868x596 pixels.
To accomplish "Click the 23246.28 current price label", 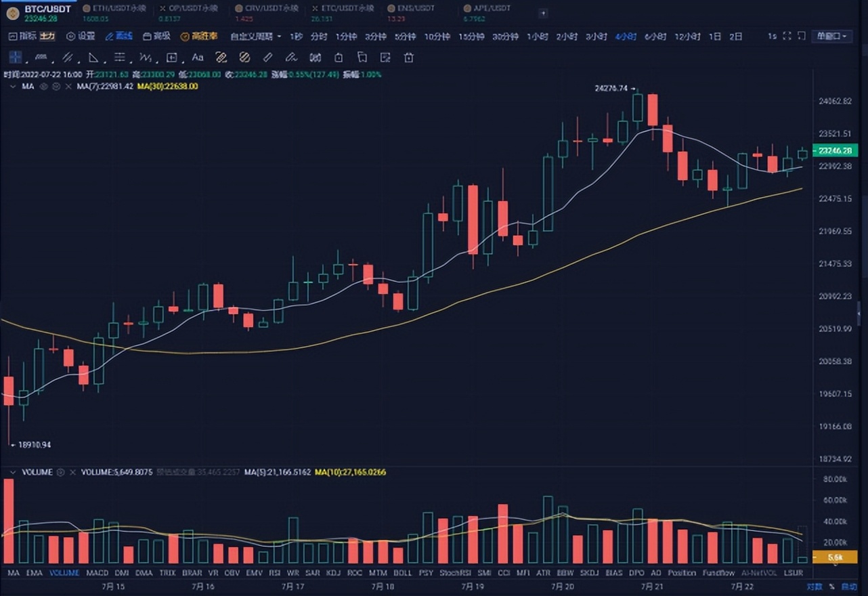I will click(x=834, y=151).
